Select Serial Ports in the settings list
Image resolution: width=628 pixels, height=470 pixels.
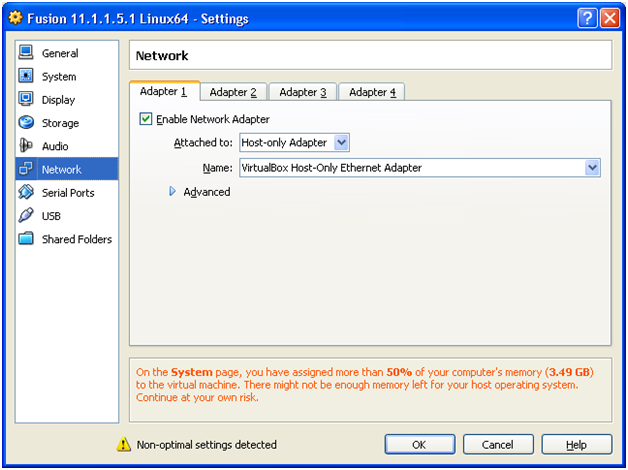click(67, 192)
